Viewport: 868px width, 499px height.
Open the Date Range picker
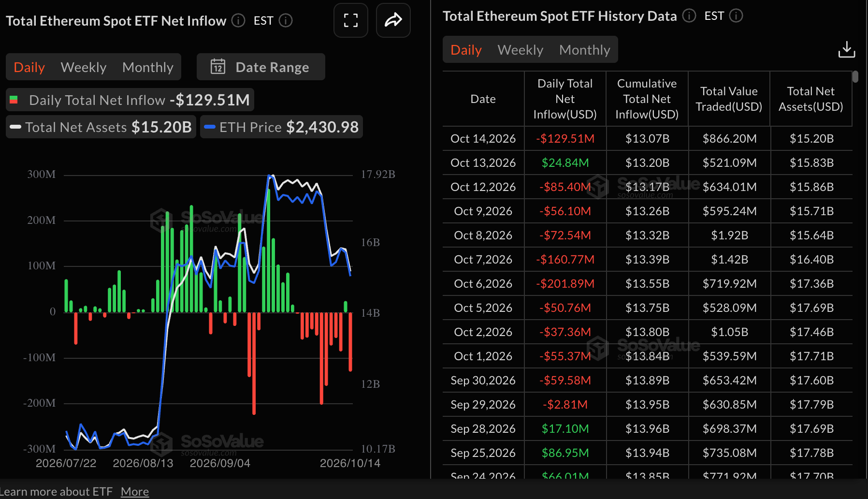(x=261, y=67)
